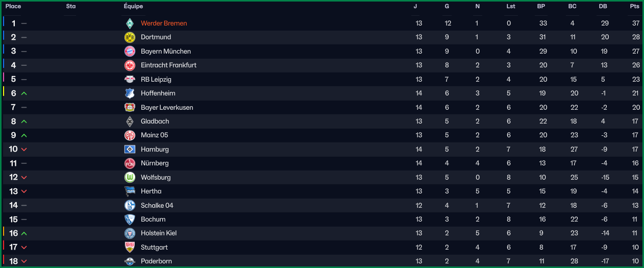Click the Schalke 04 crest icon

[130, 205]
